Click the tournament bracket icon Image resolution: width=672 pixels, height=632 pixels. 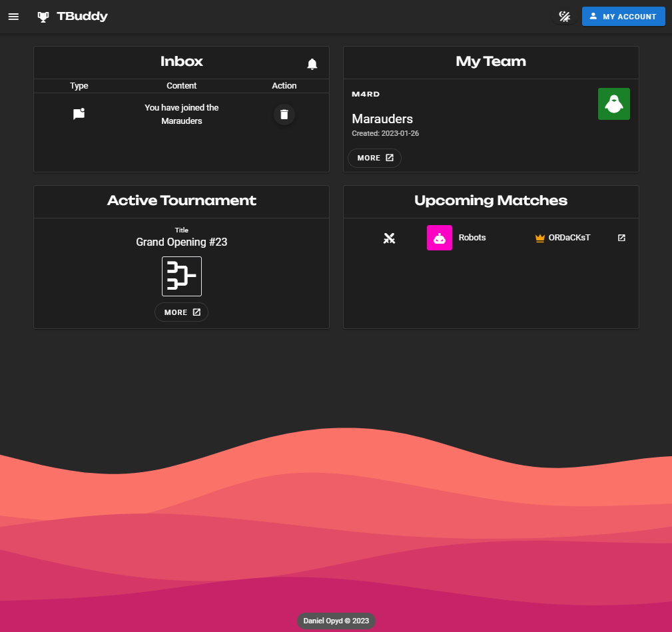[x=182, y=276]
